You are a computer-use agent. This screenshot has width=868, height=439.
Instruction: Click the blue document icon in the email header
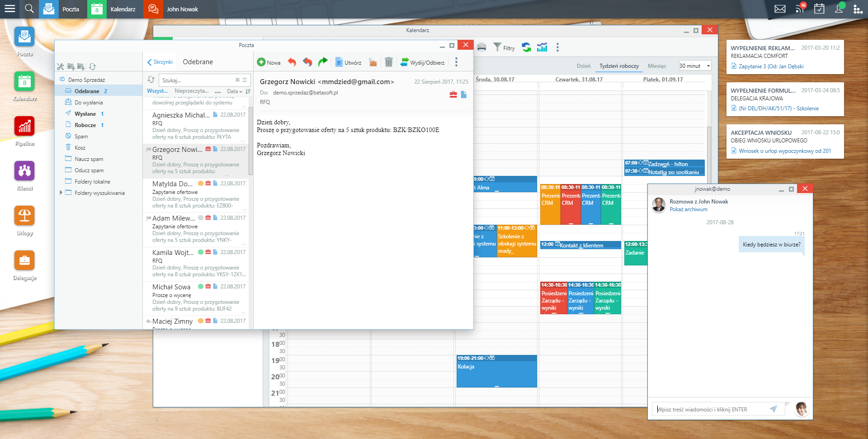click(463, 94)
